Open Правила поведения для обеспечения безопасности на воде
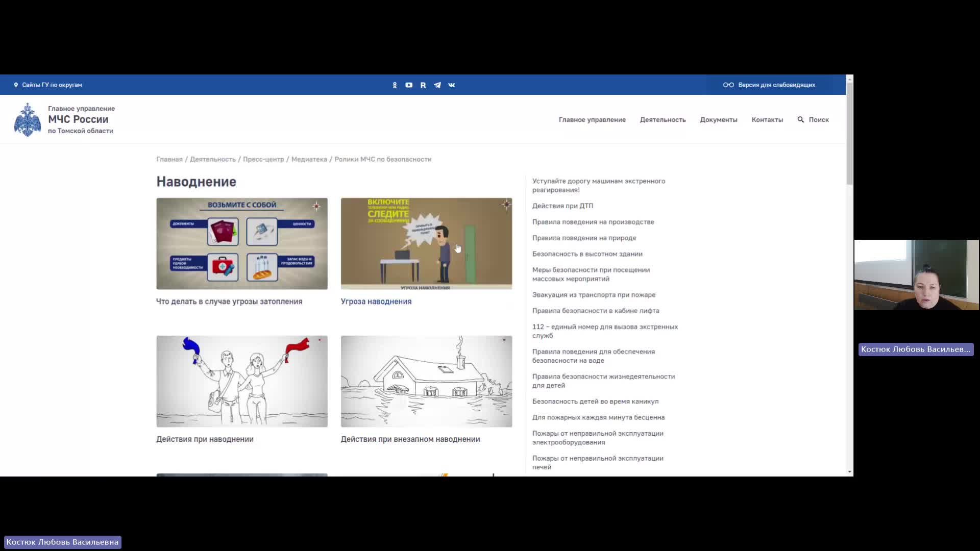This screenshot has height=551, width=980. point(594,356)
